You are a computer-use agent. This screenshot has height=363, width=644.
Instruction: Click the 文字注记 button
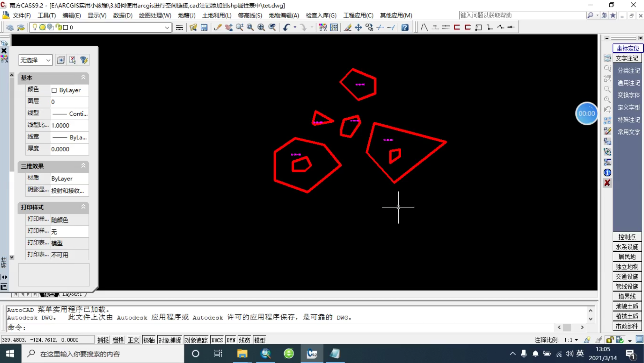(627, 58)
